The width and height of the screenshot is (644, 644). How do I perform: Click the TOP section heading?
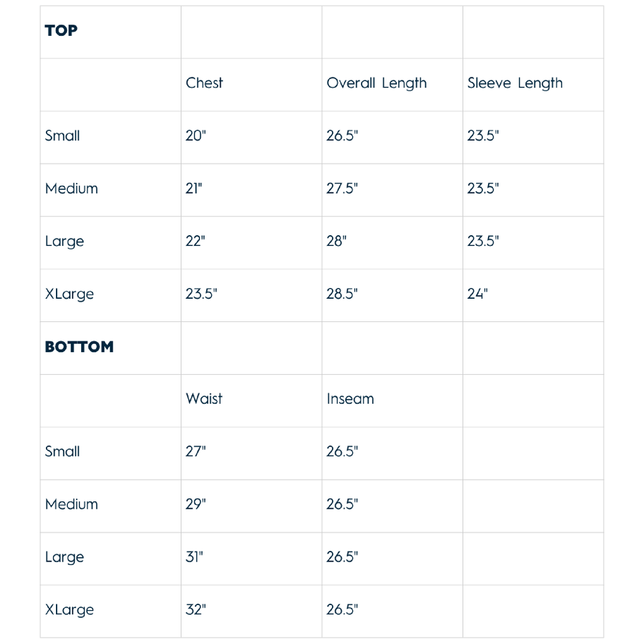[61, 31]
